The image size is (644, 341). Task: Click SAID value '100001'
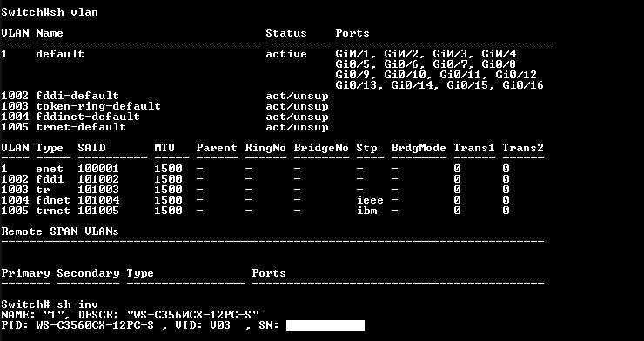[x=98, y=169]
